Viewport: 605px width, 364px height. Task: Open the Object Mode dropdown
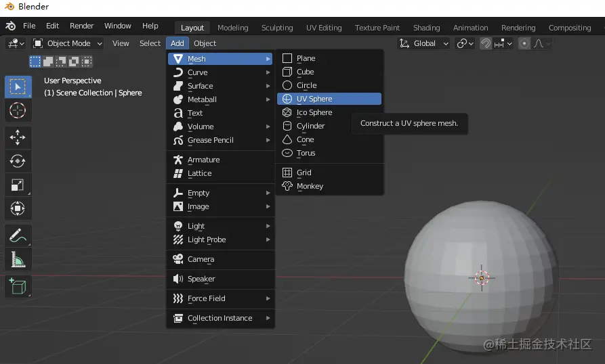click(x=68, y=43)
